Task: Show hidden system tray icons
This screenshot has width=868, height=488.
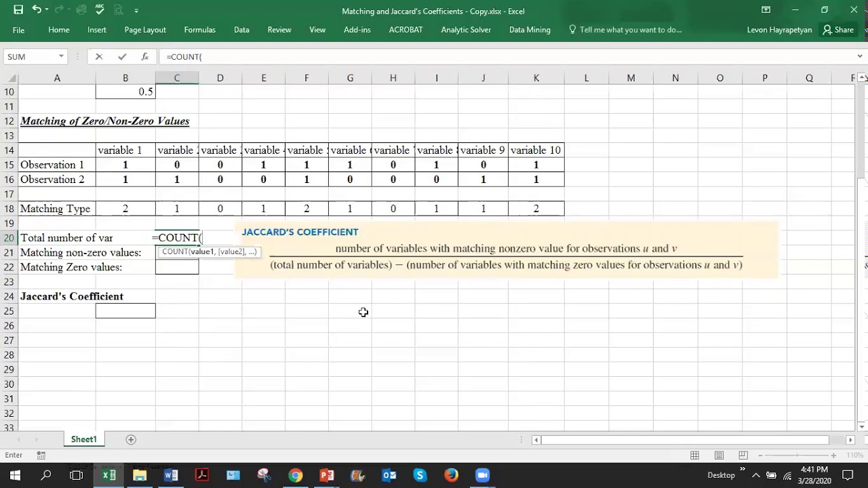Action: pos(757,475)
